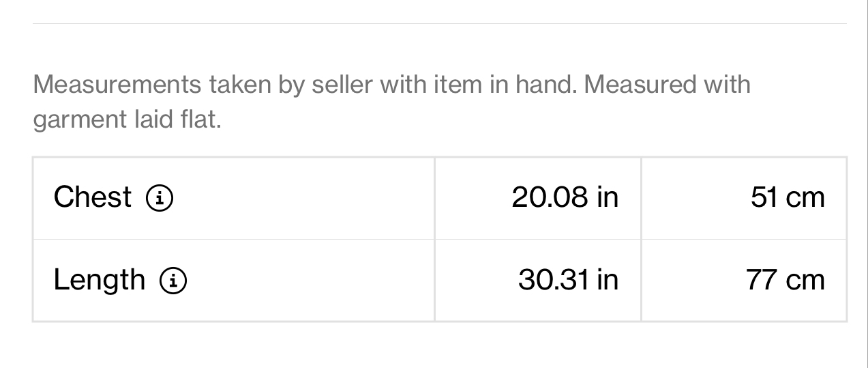This screenshot has height=368, width=868.
Task: Click the 51 cm chest value
Action: pyautogui.click(x=788, y=197)
